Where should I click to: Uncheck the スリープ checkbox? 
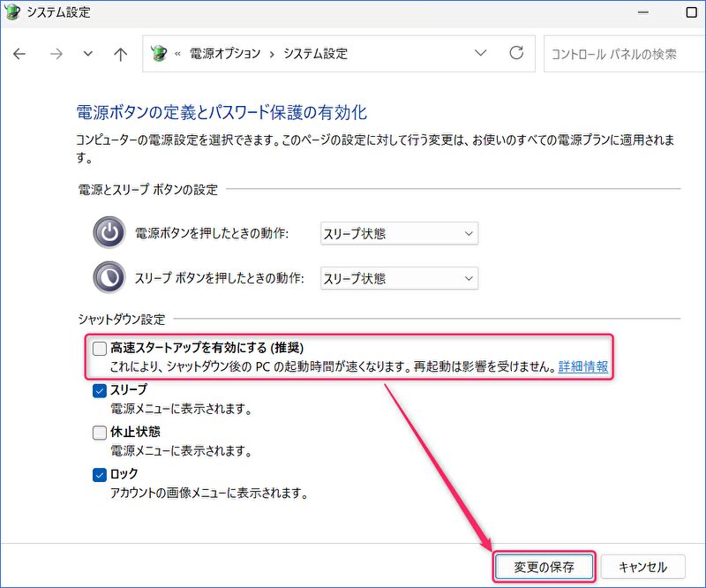click(x=100, y=391)
